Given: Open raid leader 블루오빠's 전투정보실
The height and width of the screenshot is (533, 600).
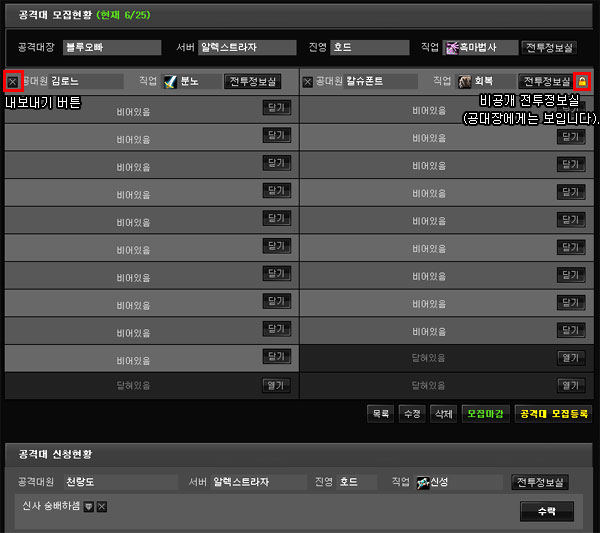Looking at the screenshot, I should pos(549,47).
